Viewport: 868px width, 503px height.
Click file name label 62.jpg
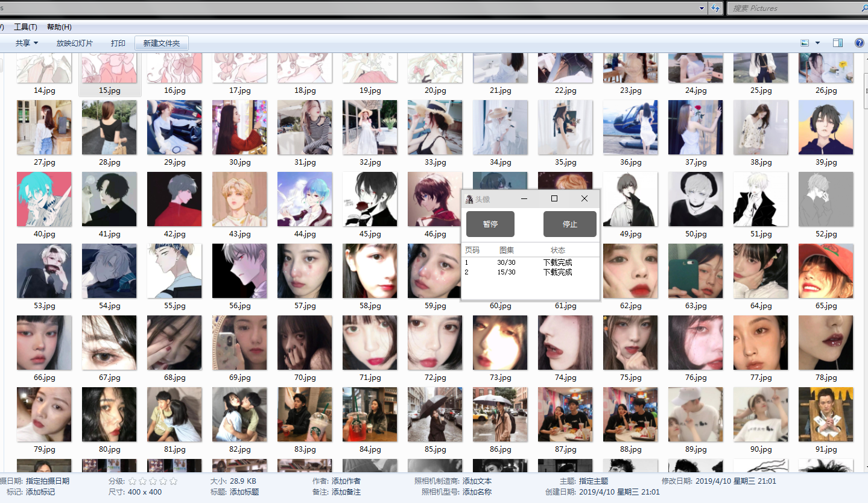(631, 306)
